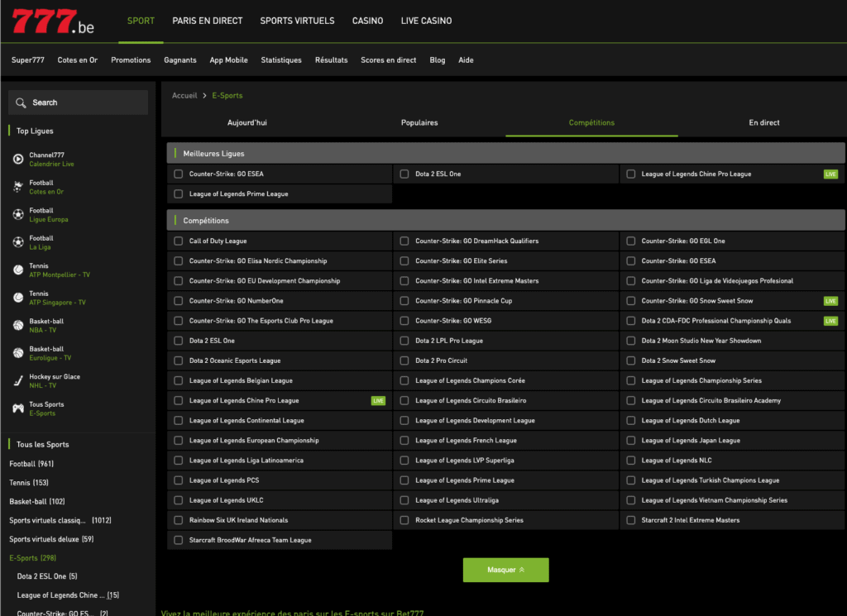Click the Football La Liga ball icon
Screen dimensions: 847x616
click(18, 242)
